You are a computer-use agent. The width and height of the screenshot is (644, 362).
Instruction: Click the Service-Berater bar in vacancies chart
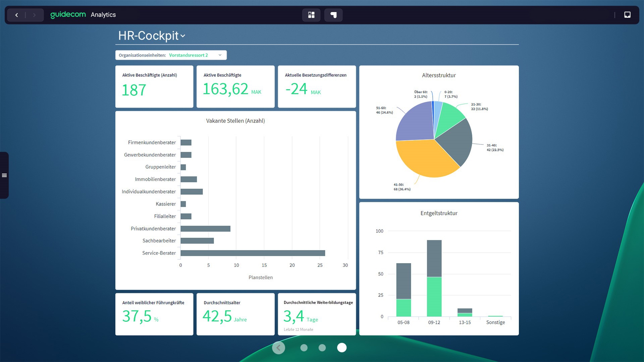[x=253, y=253]
